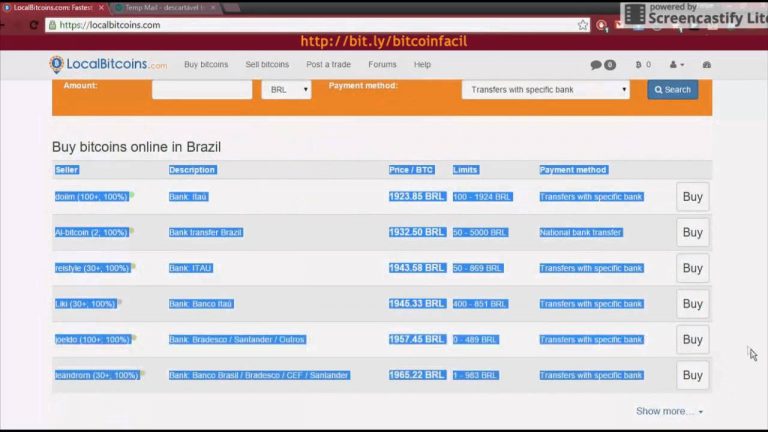768x432 pixels.
Task: Click 'Bank: ITAU' description text
Action: [191, 268]
